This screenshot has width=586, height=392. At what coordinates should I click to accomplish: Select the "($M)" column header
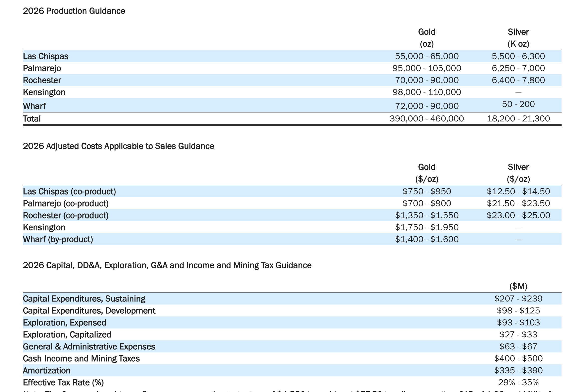point(518,286)
